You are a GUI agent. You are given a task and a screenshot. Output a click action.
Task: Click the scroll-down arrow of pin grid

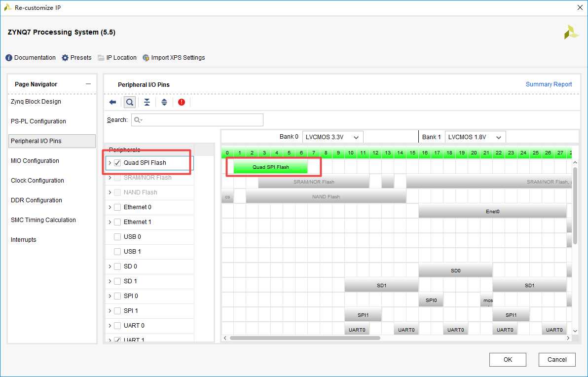point(575,331)
